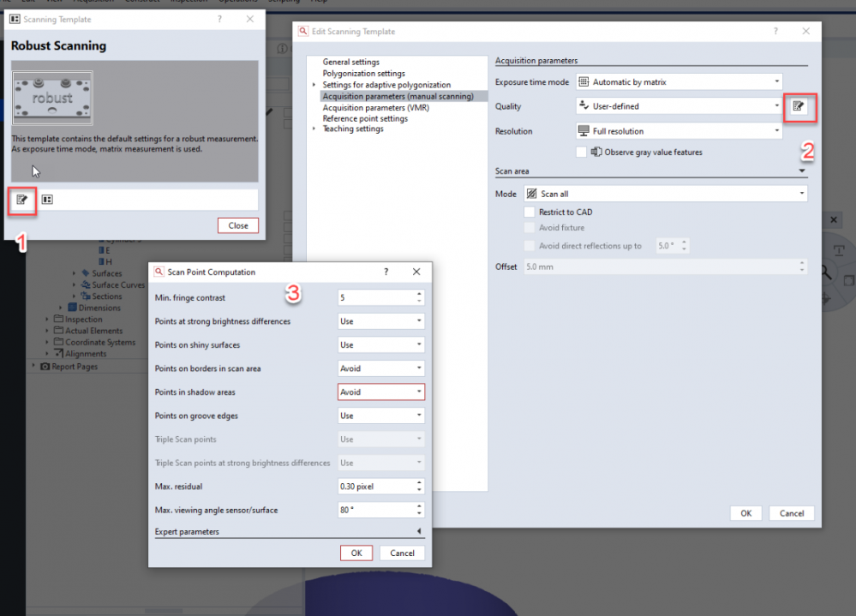
Task: Open Points in shadow areas dropdown
Action: [x=381, y=392]
